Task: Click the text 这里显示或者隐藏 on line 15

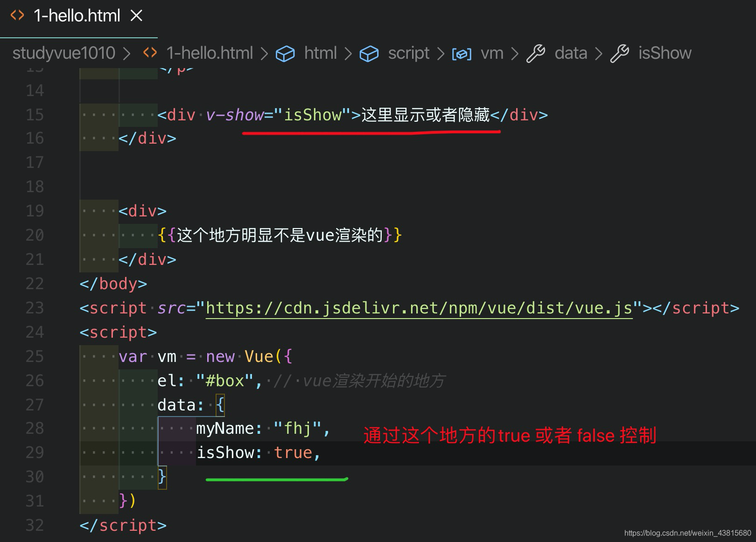Action: 426,115
